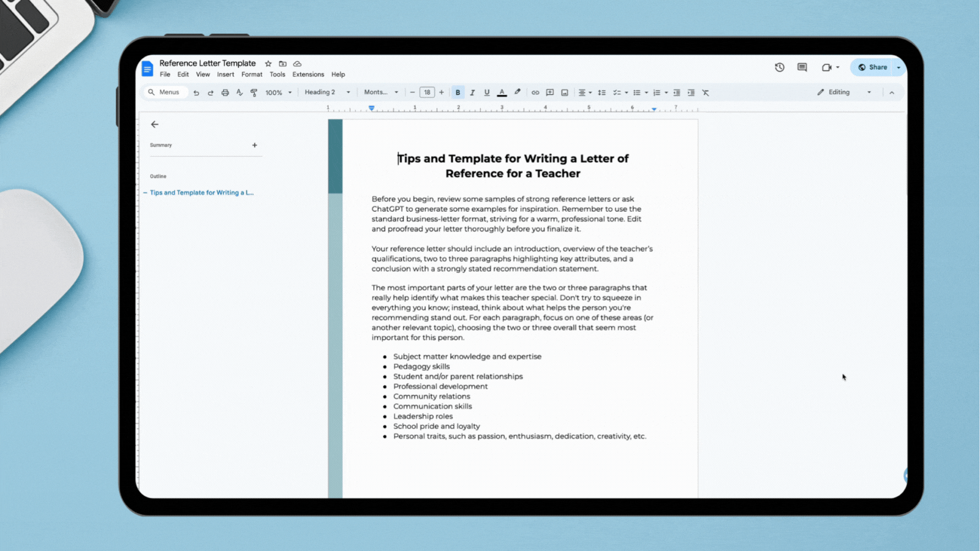The height and width of the screenshot is (551, 980).
Task: Open the View menu
Action: point(203,75)
